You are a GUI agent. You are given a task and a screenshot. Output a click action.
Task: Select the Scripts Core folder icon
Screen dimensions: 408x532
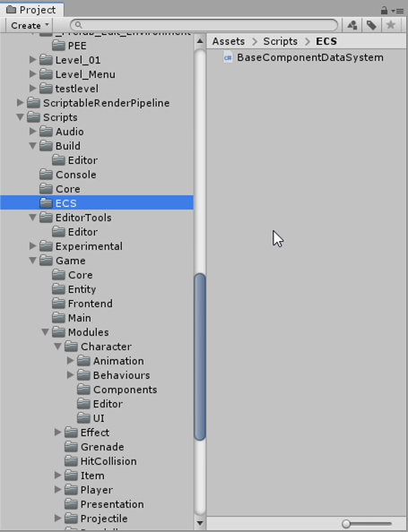coord(46,189)
